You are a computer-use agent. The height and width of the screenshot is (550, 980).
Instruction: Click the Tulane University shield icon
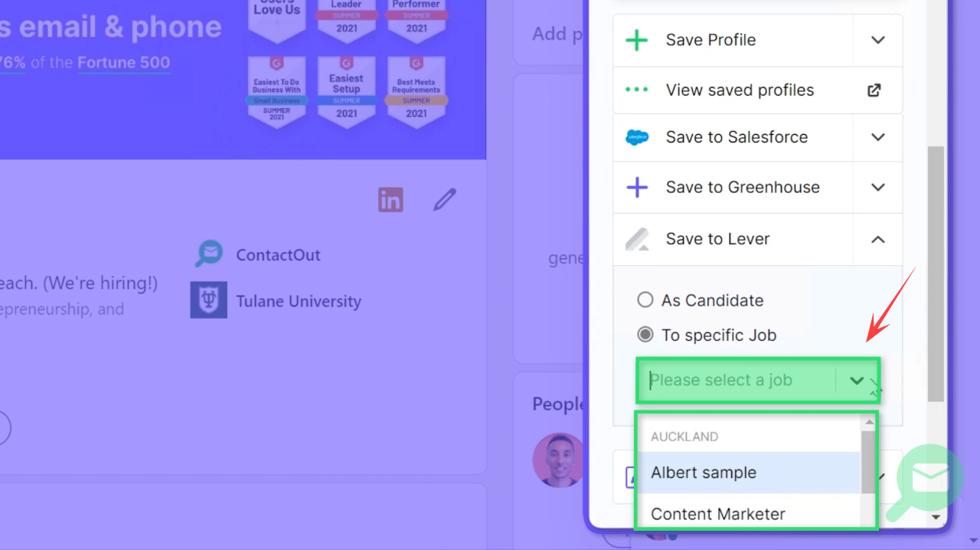pos(208,300)
